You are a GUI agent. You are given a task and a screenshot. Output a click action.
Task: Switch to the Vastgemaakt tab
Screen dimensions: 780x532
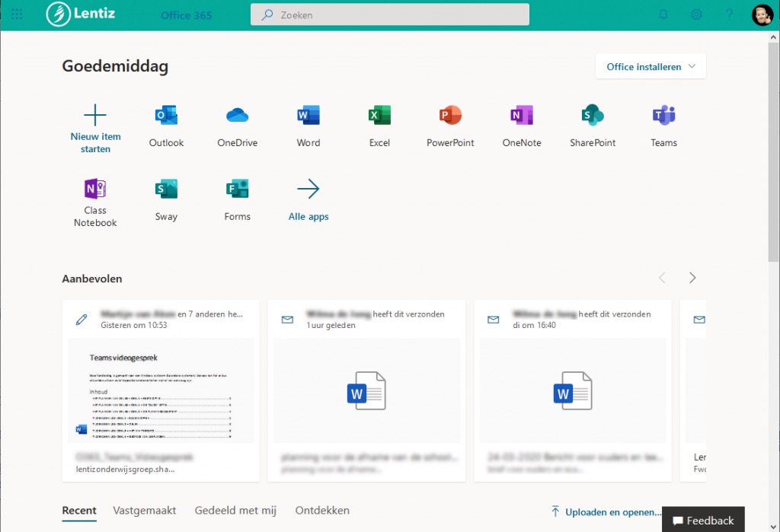[x=144, y=511]
